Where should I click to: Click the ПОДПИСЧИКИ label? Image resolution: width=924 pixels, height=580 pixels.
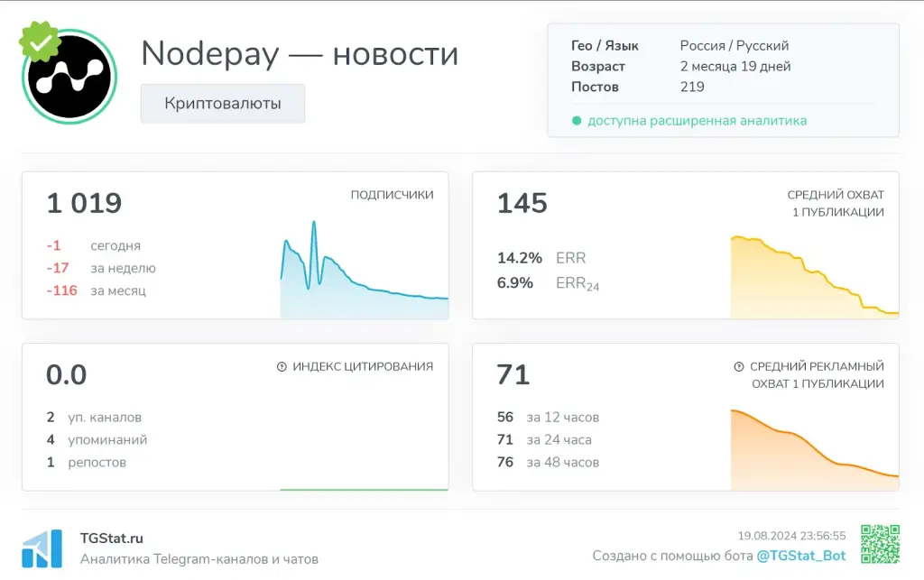click(392, 195)
